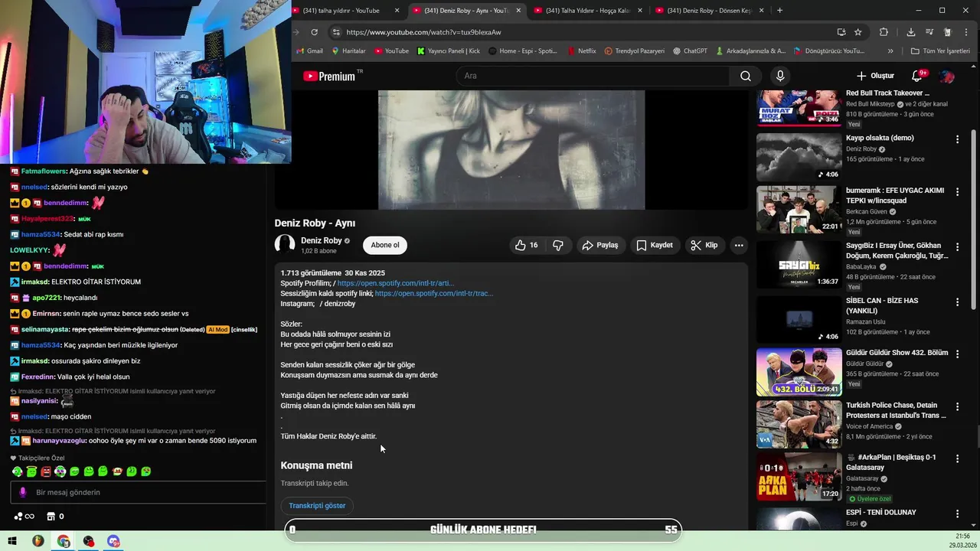Click chat username harunayvazoglu
980x551 pixels.
60,441
